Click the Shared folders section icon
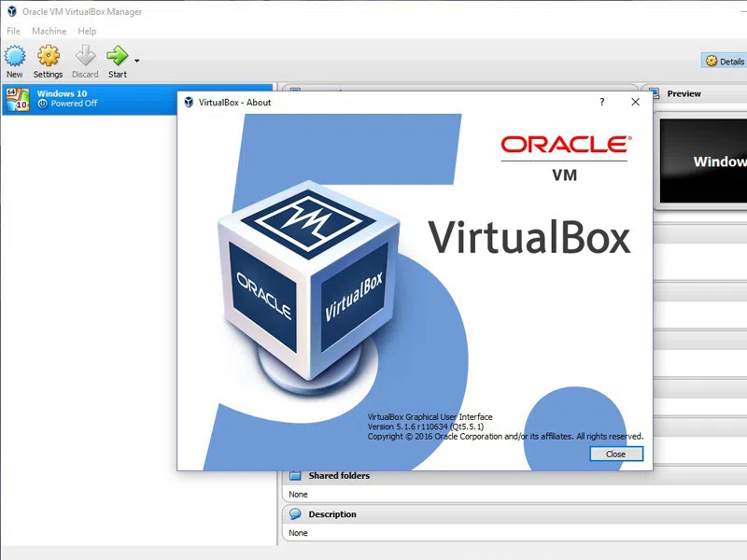Image resolution: width=747 pixels, height=560 pixels. point(295,475)
